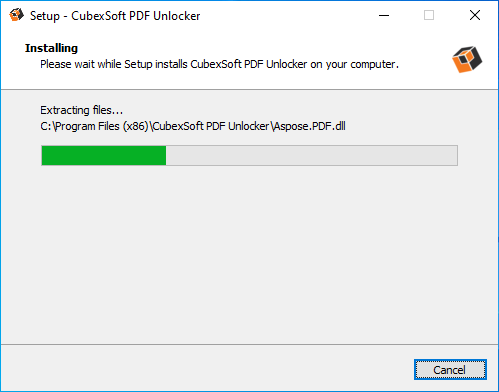Cancel the installation
The width and height of the screenshot is (499, 392).
pyautogui.click(x=450, y=370)
